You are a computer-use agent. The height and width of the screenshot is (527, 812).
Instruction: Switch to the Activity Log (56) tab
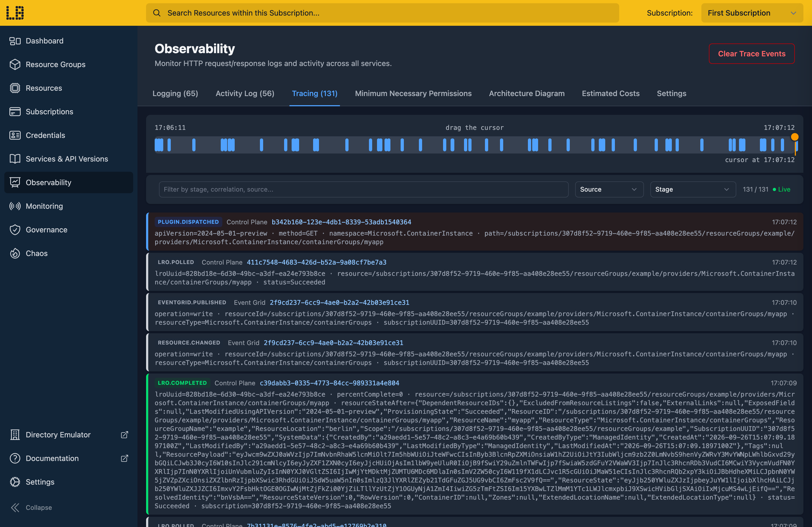tap(245, 93)
